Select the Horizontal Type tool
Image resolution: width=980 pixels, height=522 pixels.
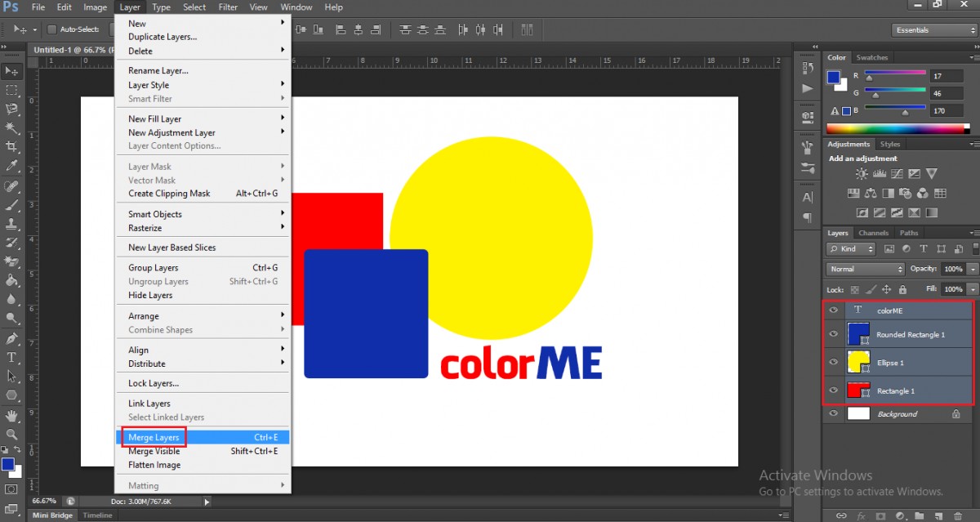pyautogui.click(x=11, y=357)
